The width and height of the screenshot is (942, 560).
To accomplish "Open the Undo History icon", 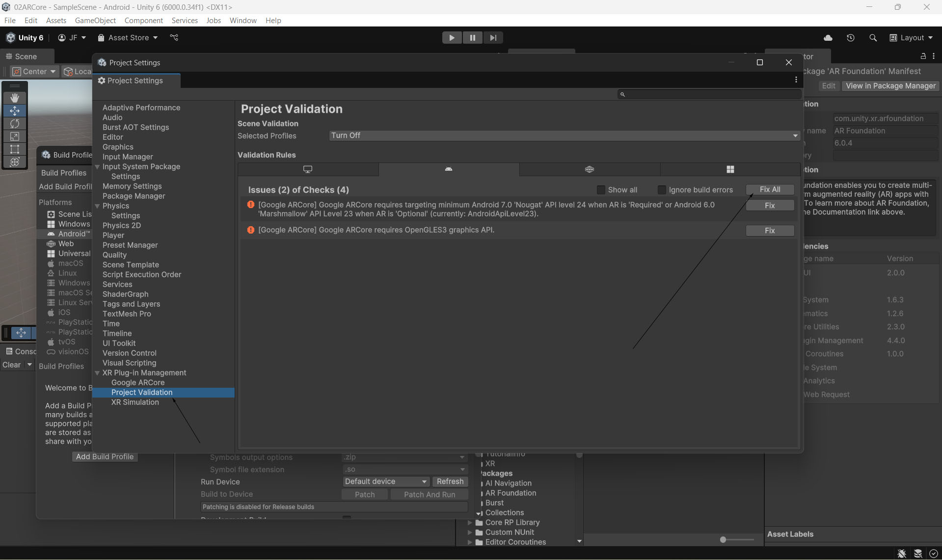I will pyautogui.click(x=850, y=38).
